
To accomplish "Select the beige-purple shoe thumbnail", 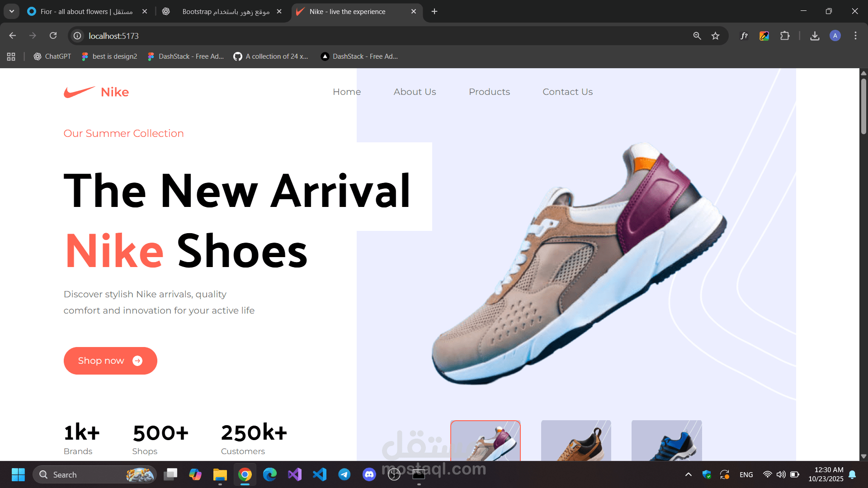I will (486, 441).
